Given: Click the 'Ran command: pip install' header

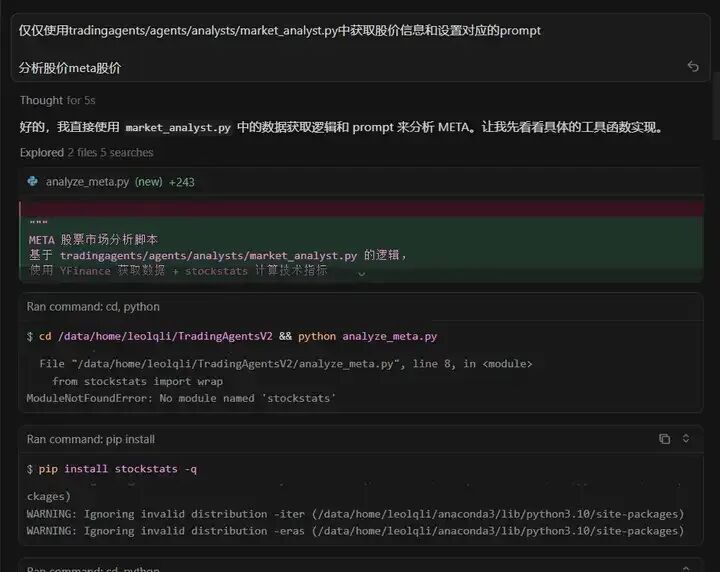Looking at the screenshot, I should pos(91,439).
